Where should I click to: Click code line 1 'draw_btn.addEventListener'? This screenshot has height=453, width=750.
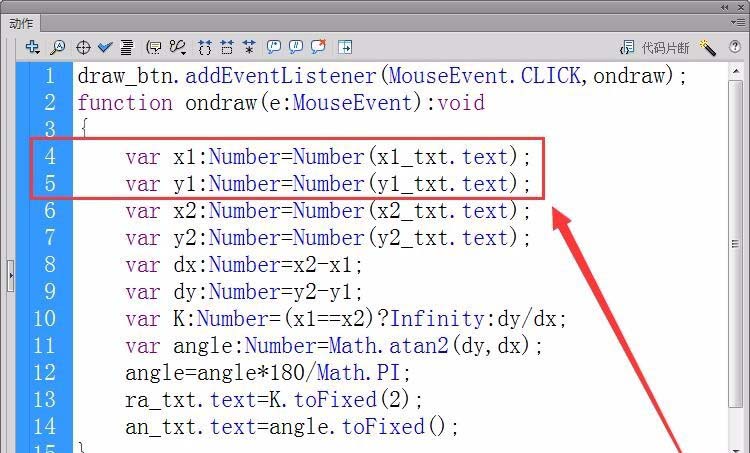[382, 76]
